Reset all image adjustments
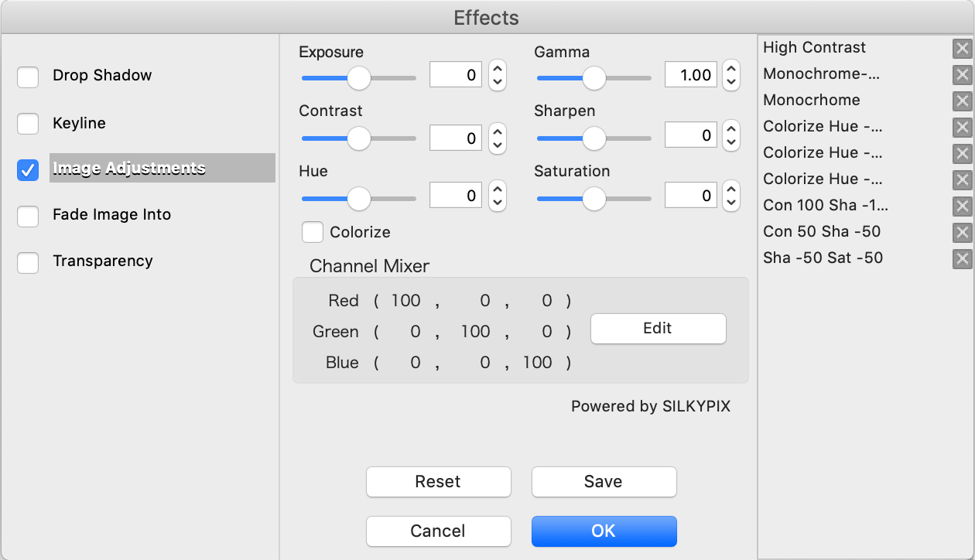Viewport: 975px width, 560px height. tap(438, 481)
